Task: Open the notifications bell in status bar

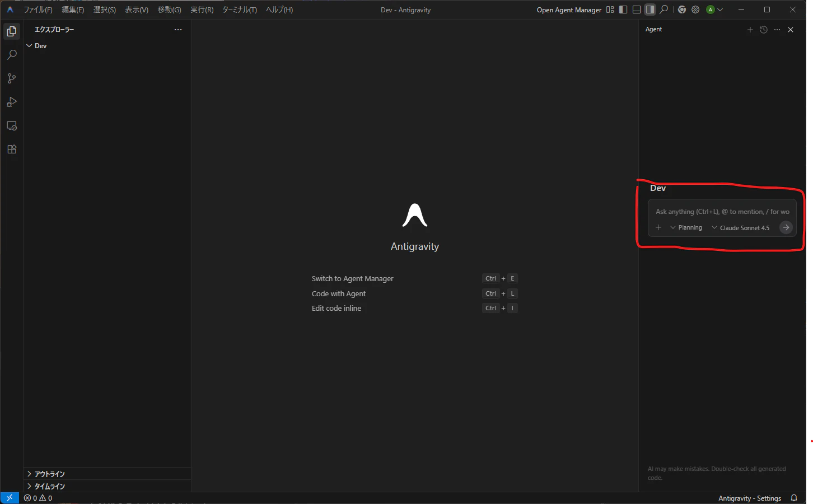Action: coord(794,498)
